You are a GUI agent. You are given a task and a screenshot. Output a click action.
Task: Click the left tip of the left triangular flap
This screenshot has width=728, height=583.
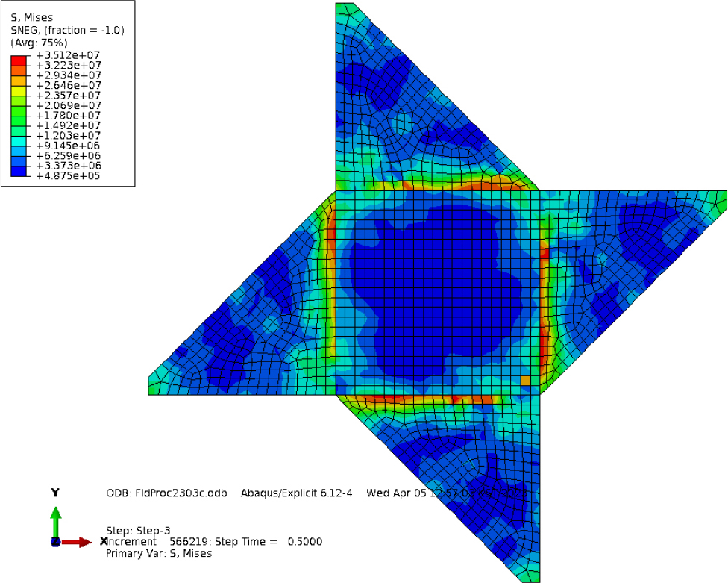pos(152,387)
